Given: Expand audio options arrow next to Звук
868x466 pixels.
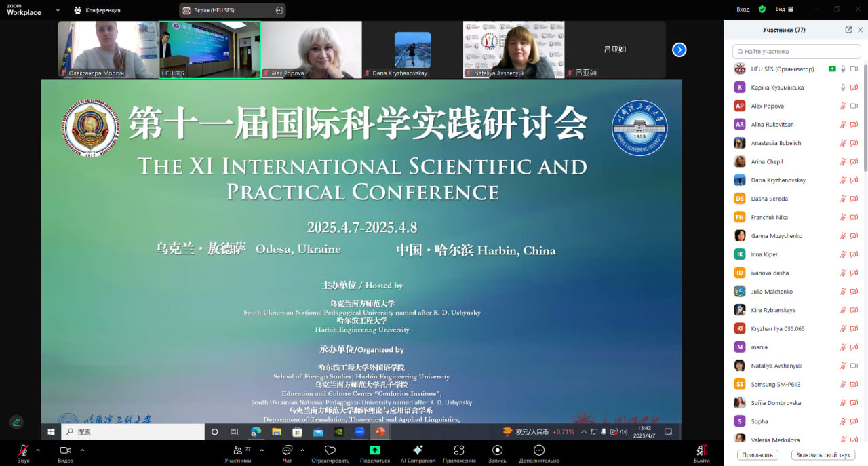Looking at the screenshot, I should [x=38, y=450].
